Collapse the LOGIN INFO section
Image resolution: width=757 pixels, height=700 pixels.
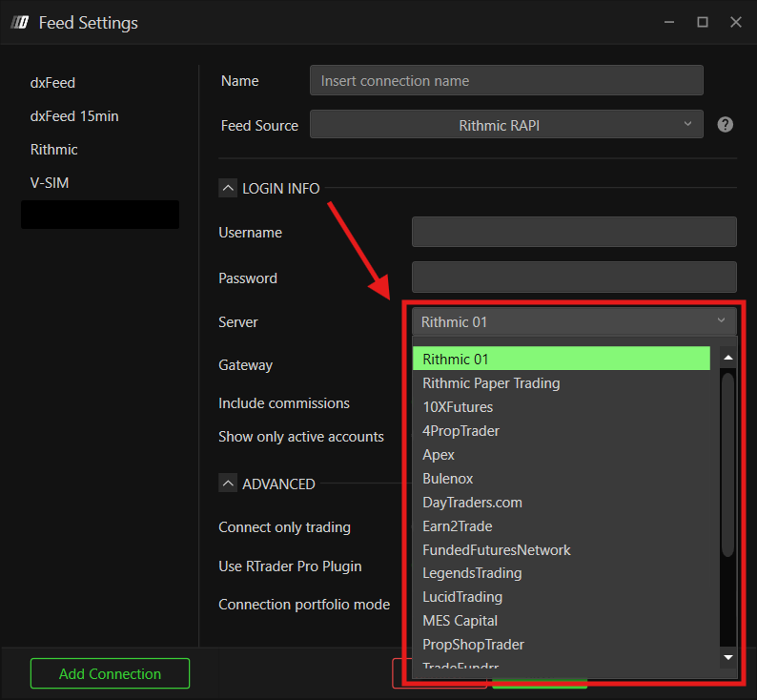[228, 188]
